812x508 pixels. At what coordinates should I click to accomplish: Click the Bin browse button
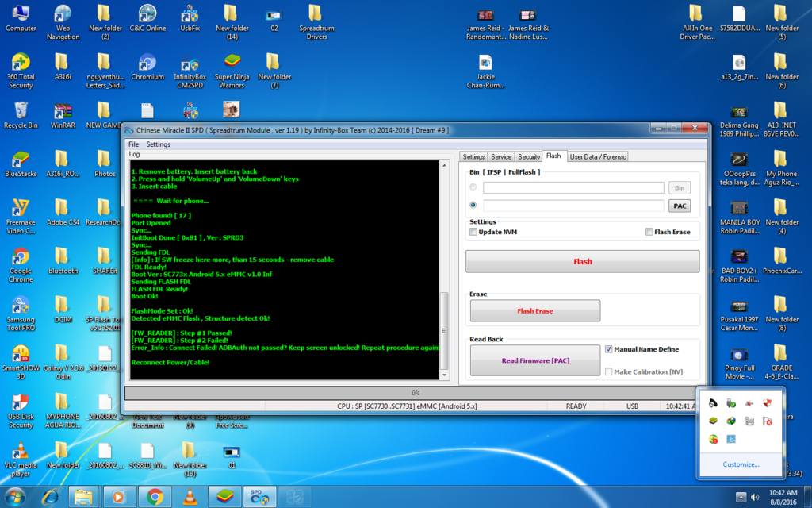680,187
